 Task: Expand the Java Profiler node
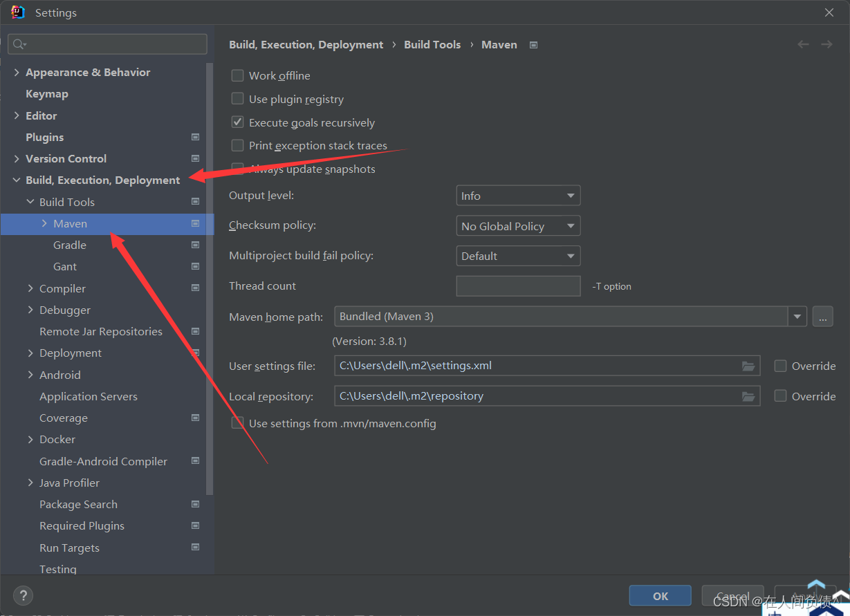(30, 483)
